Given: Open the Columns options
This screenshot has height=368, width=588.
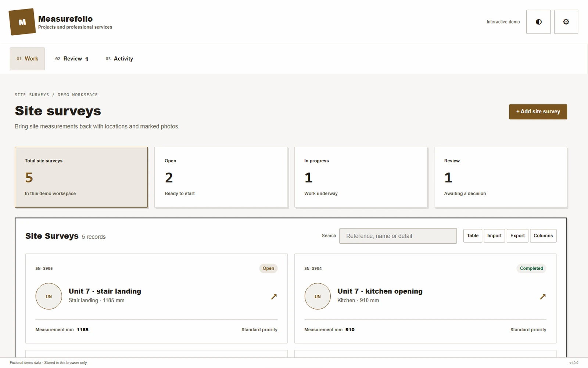Looking at the screenshot, I should tap(543, 236).
